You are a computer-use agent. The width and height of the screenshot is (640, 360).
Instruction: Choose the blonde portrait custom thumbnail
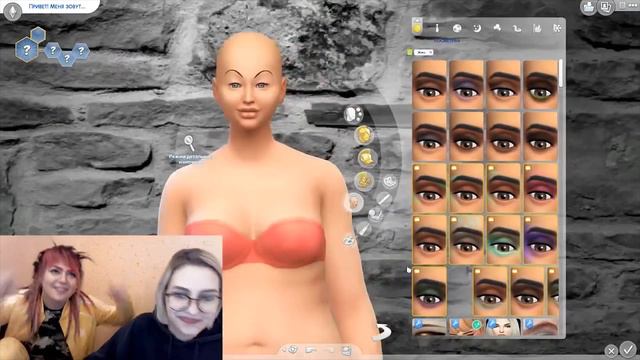pyautogui.click(x=504, y=327)
